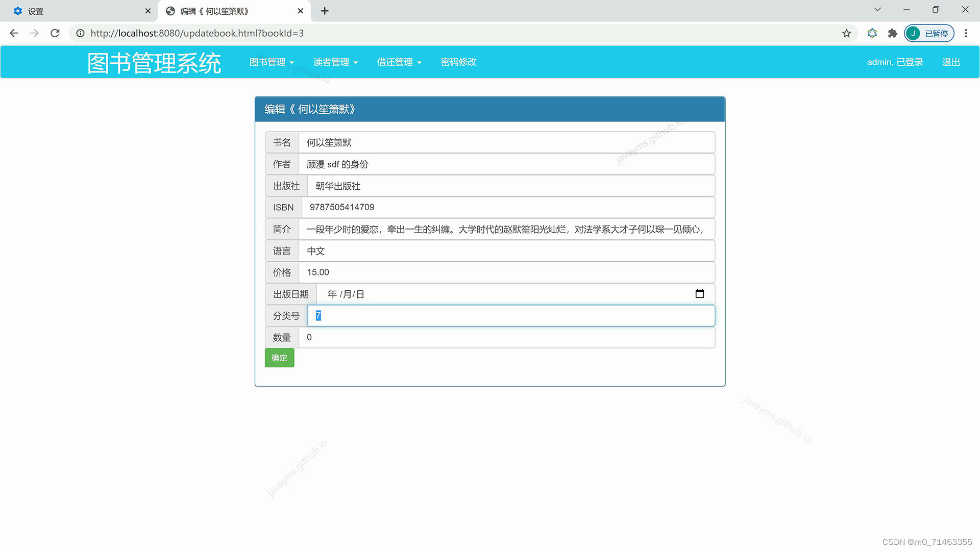The image size is (980, 551).
Task: View site information icon in address bar
Action: [x=80, y=33]
